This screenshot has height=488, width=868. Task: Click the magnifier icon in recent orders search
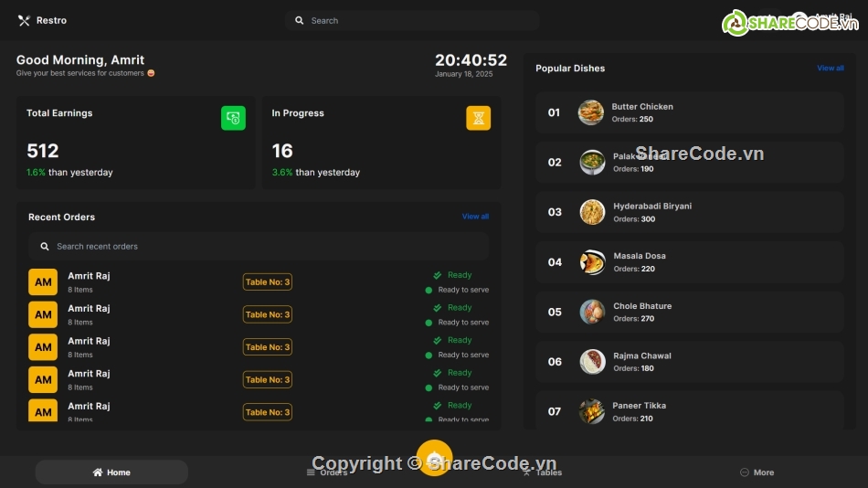click(x=44, y=247)
